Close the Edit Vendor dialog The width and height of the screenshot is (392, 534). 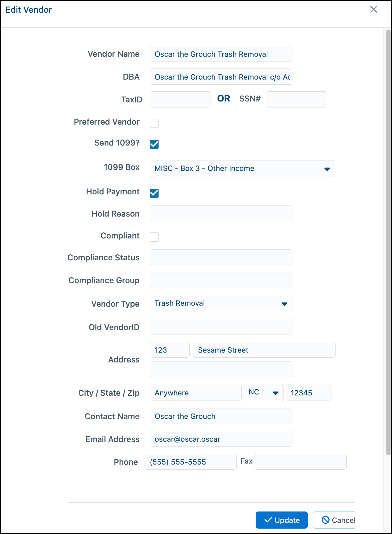click(x=374, y=10)
